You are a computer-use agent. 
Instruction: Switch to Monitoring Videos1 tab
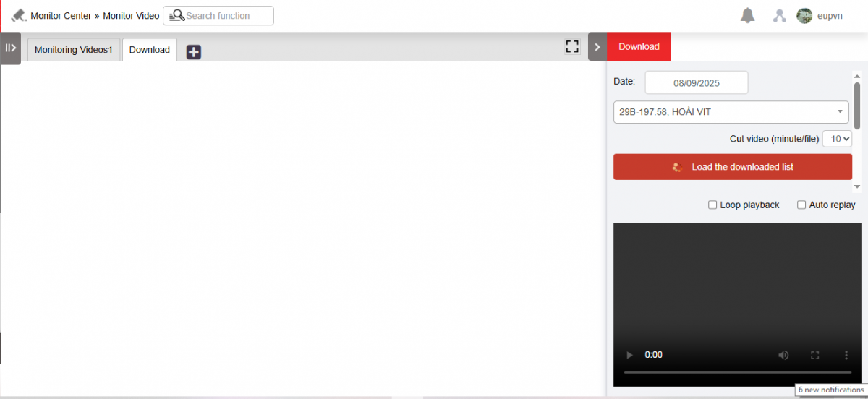click(x=74, y=50)
